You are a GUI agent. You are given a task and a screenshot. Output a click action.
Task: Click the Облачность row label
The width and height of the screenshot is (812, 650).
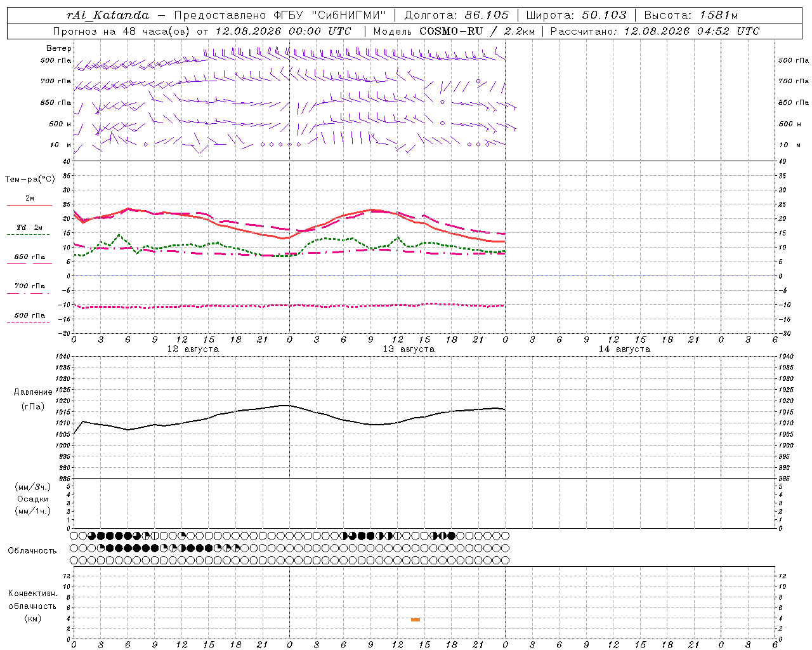click(32, 550)
